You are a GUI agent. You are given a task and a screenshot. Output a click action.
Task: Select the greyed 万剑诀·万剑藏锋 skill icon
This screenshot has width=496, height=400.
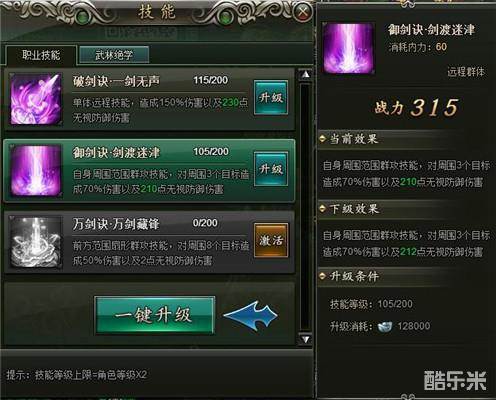pyautogui.click(x=36, y=242)
